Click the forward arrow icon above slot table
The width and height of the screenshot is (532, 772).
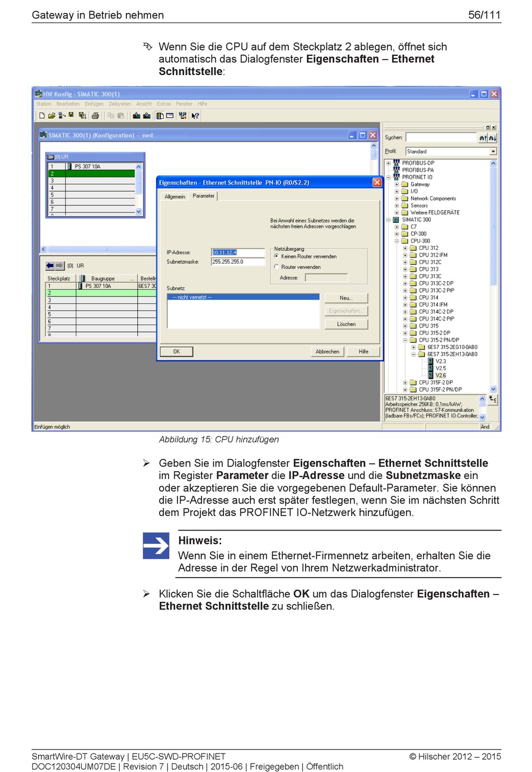pyautogui.click(x=59, y=266)
